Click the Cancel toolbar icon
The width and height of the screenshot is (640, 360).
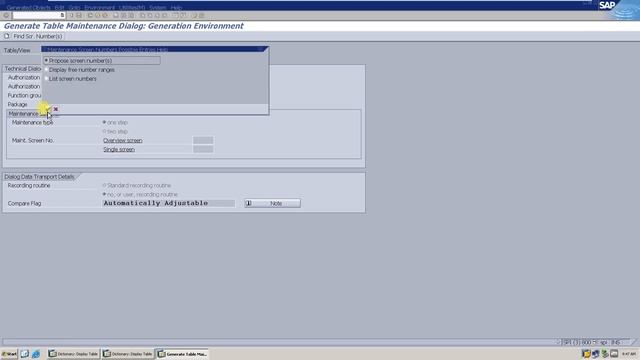105,16
